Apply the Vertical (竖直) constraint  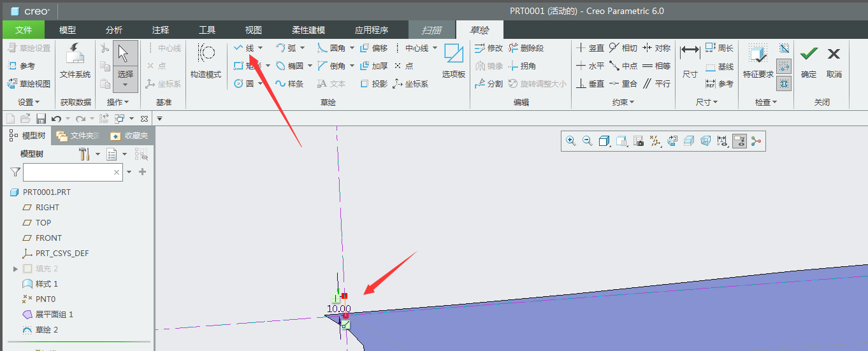[x=590, y=48]
